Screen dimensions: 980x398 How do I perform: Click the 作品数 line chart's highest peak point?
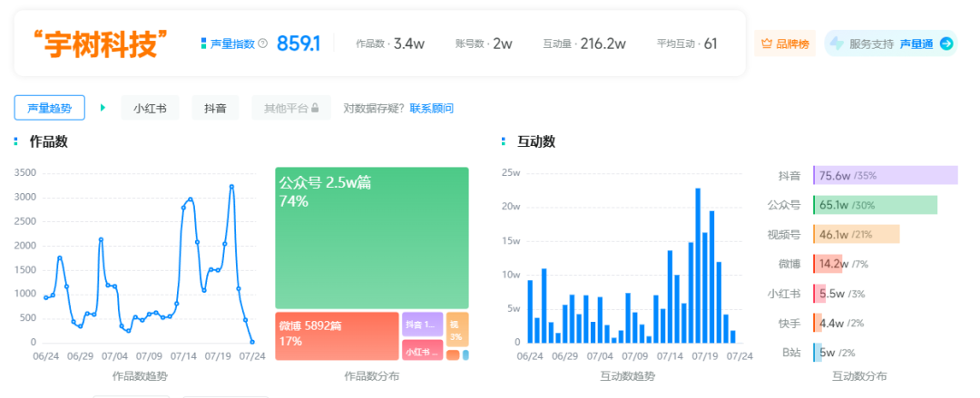coord(231,187)
